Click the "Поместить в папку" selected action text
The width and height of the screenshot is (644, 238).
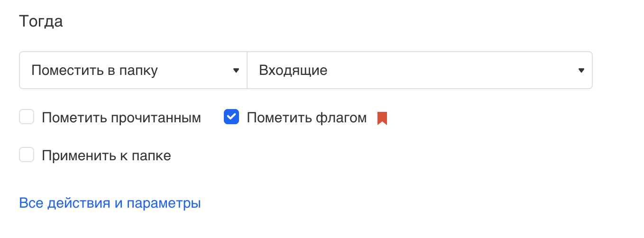coord(94,71)
